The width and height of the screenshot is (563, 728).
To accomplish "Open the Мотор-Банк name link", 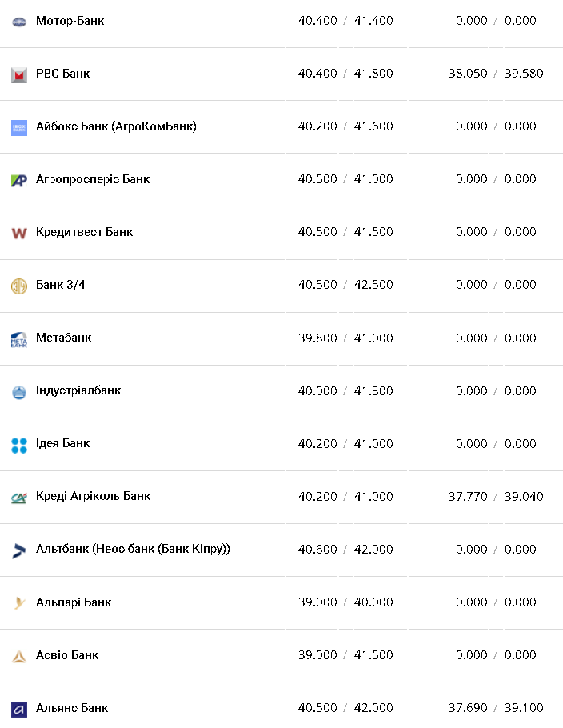I will [x=70, y=21].
